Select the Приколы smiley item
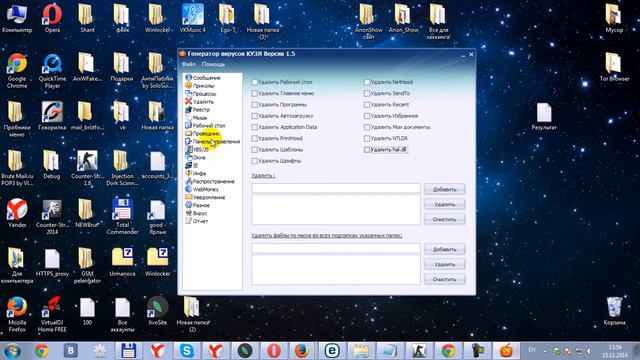The image size is (640, 360). click(x=200, y=86)
